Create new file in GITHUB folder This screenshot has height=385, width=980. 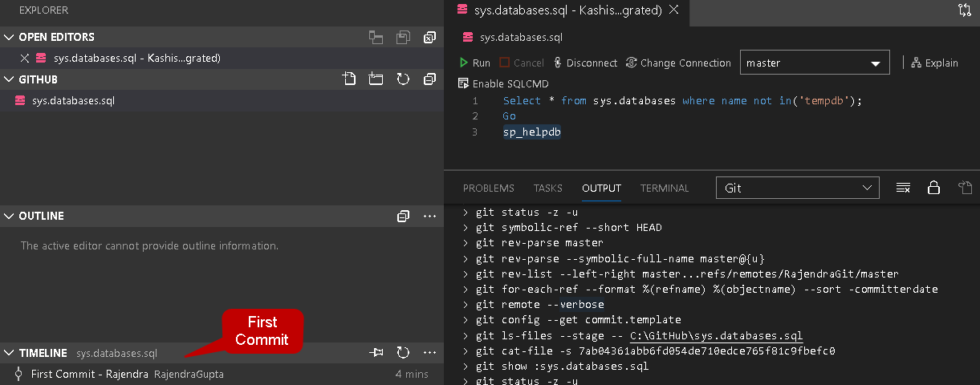348,79
